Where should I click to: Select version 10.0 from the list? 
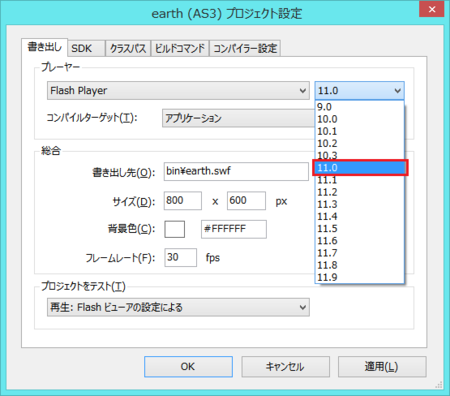click(x=360, y=119)
